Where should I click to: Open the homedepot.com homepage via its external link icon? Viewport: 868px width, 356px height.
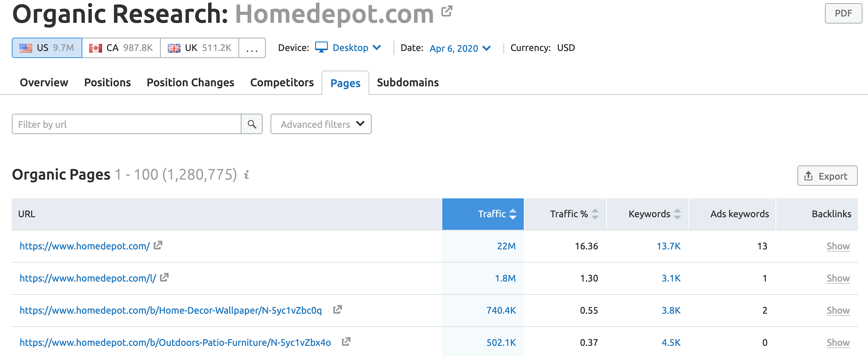(x=158, y=246)
